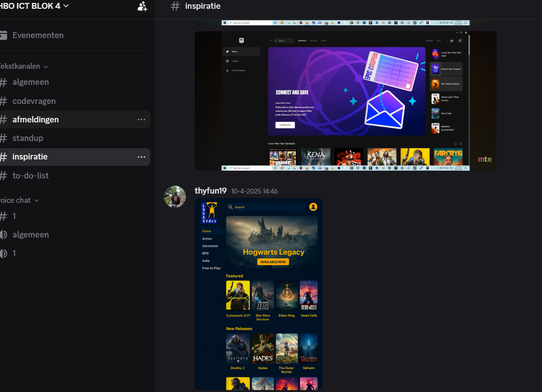The height and width of the screenshot is (392, 542).
Task: Open Evenementen in the sidebar
Action: click(x=38, y=35)
